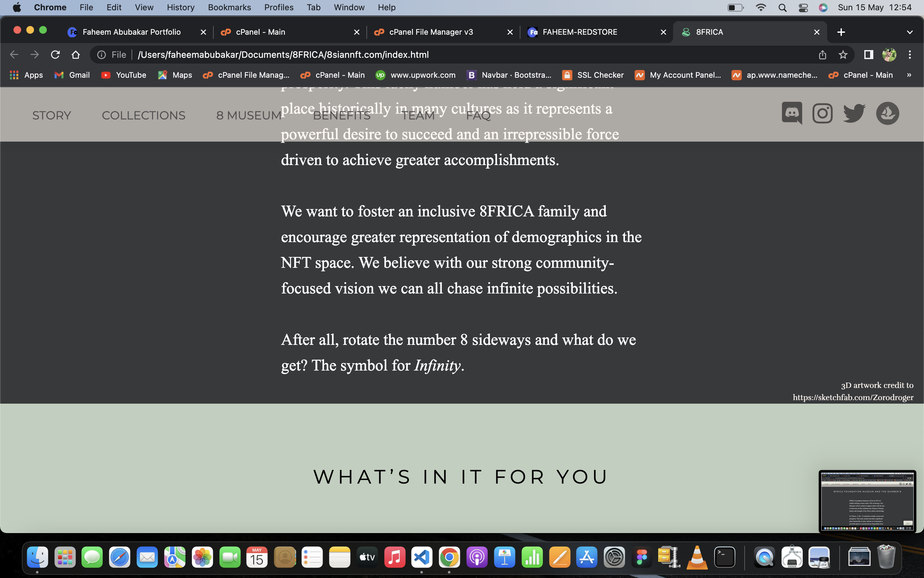Open Siri from the menu bar
This screenshot has width=924, height=578.
pyautogui.click(x=823, y=8)
